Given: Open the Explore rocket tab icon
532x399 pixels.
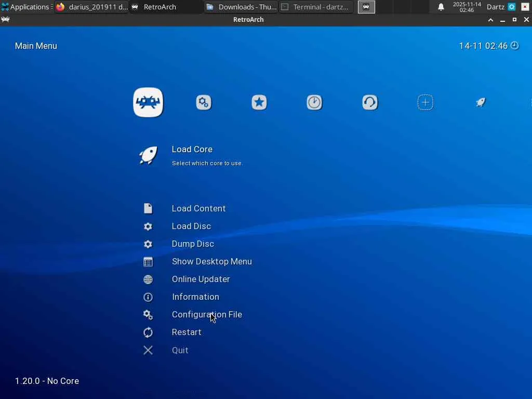Looking at the screenshot, I should coord(481,102).
